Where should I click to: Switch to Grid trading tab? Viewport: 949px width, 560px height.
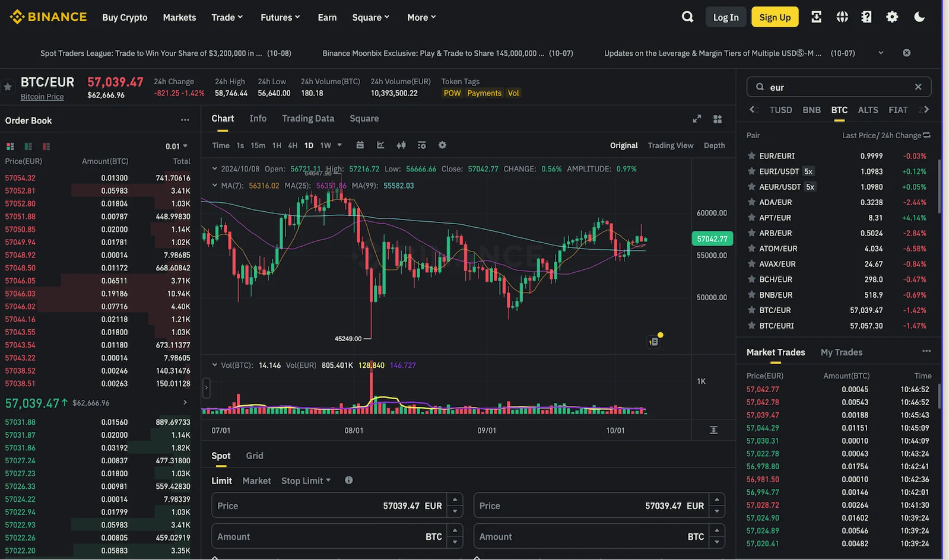255,456
